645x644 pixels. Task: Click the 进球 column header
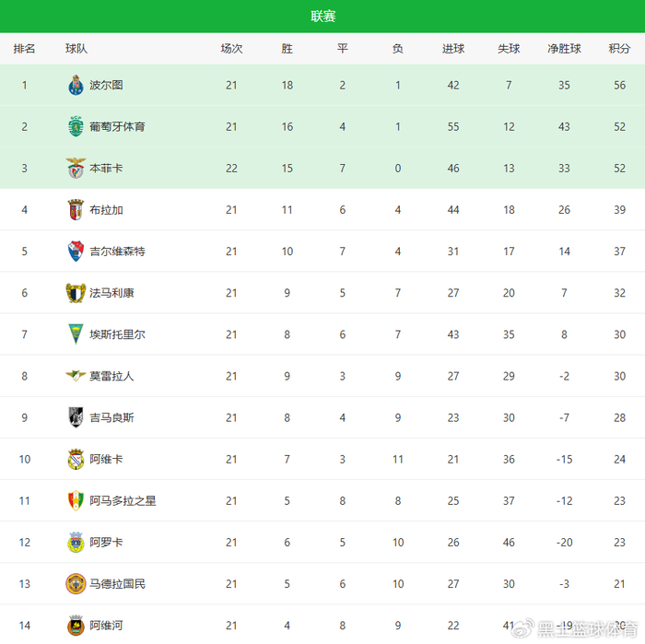tap(453, 49)
